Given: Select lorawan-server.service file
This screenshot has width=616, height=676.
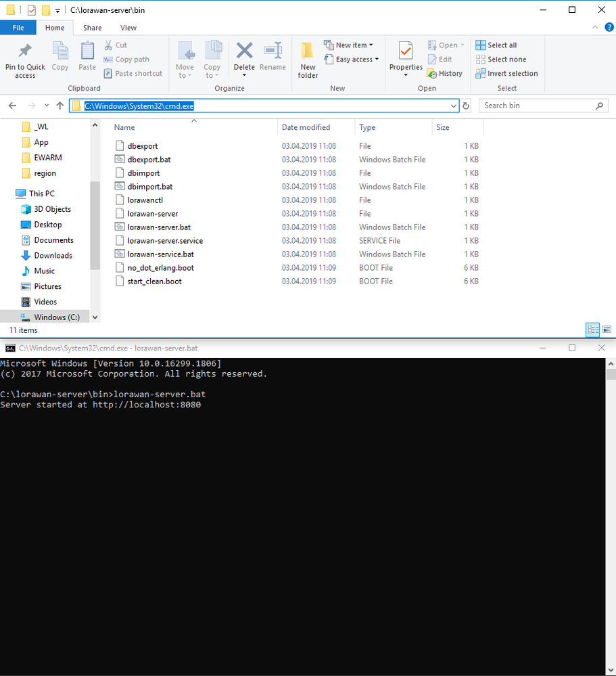Looking at the screenshot, I should (x=165, y=241).
